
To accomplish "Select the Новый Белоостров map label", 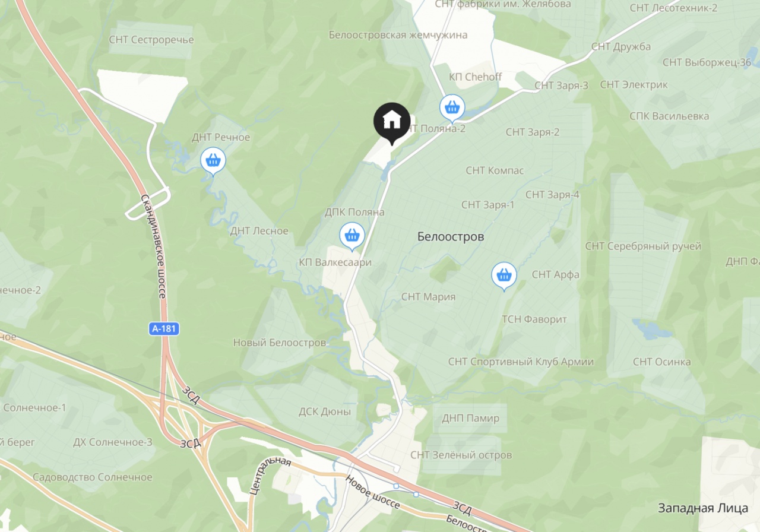I will (279, 343).
